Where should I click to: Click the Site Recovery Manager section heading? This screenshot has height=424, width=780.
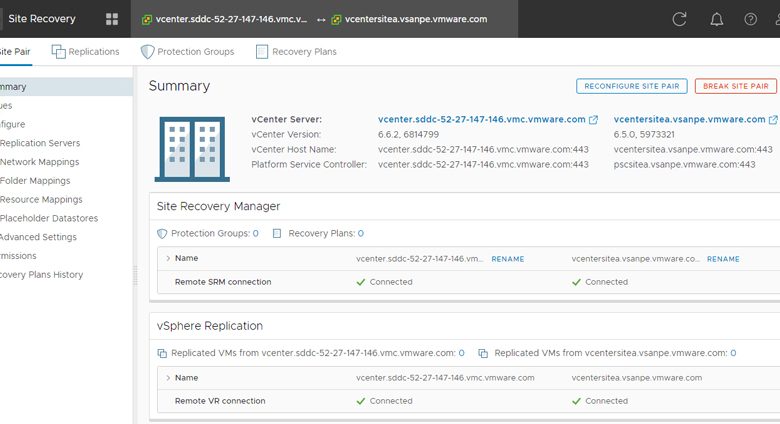[x=218, y=207]
